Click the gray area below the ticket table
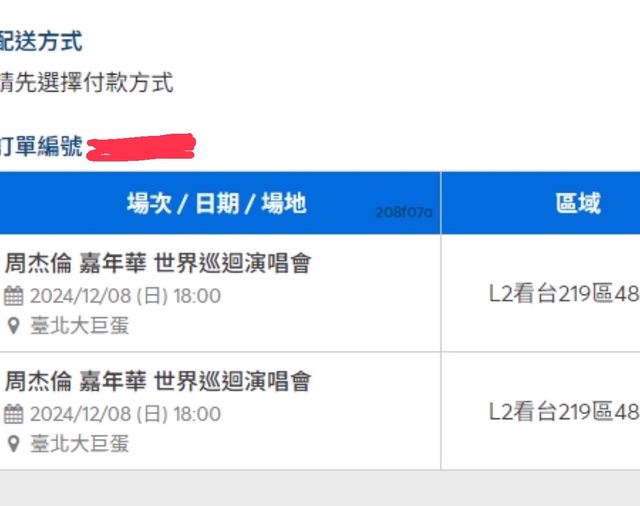 (x=320, y=488)
